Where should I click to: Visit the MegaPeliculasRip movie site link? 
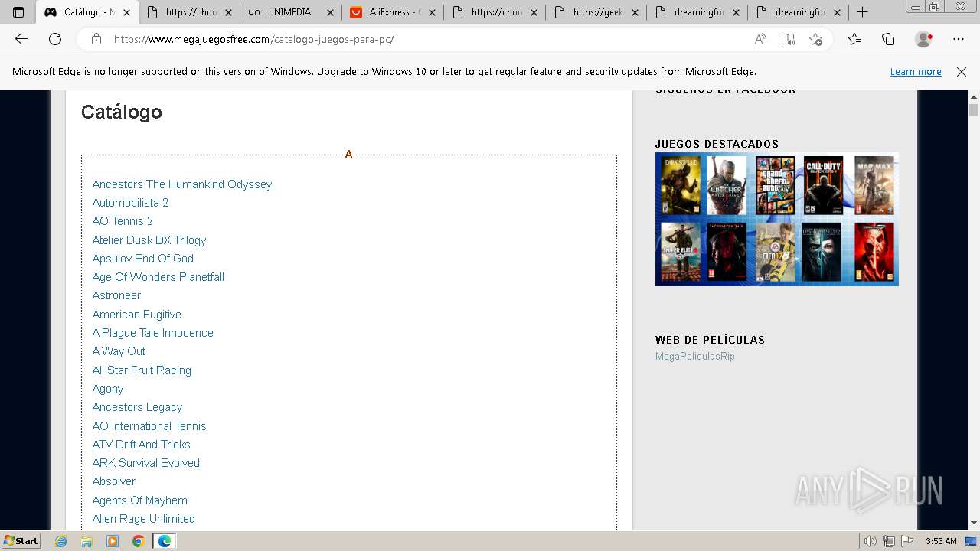[x=695, y=357]
